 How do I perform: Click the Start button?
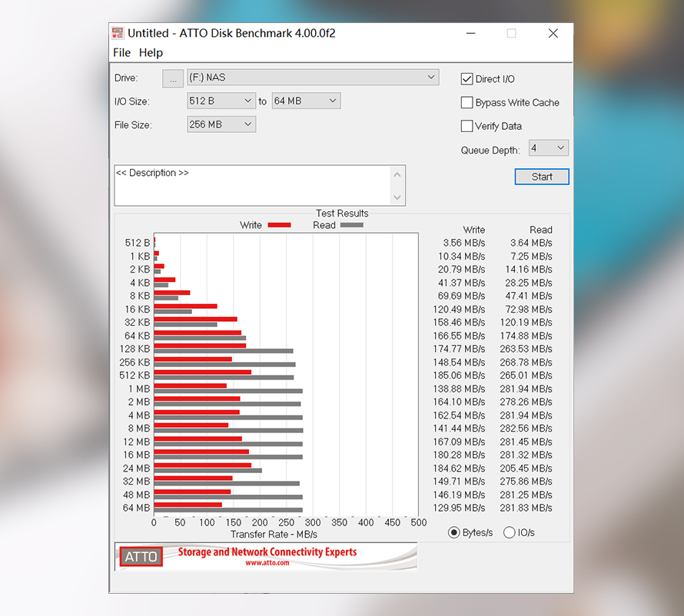542,177
